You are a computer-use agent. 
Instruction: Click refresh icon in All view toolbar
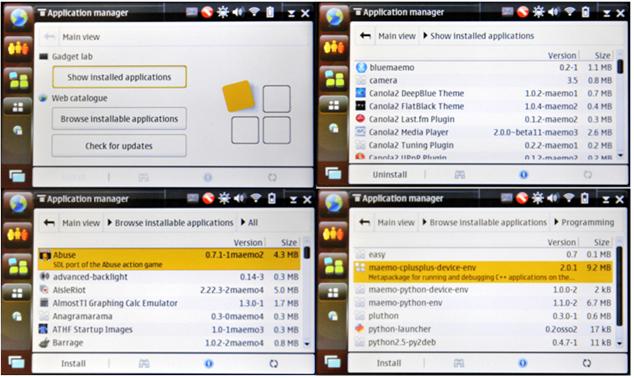click(x=274, y=363)
